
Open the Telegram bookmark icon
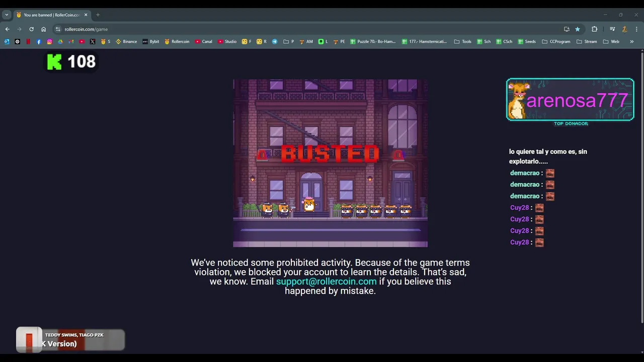[x=275, y=42]
